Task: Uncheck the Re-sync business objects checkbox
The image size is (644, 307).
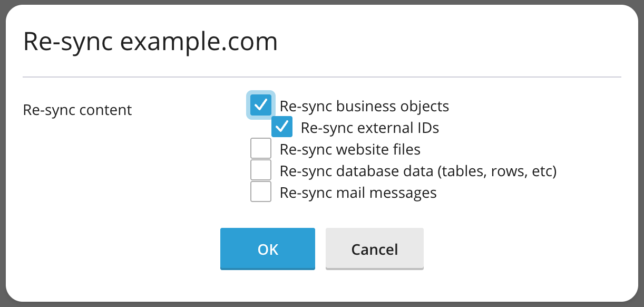Action: [261, 105]
